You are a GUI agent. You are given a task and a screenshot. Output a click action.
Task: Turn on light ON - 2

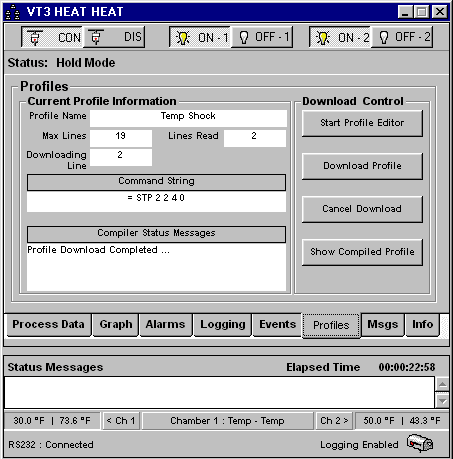[340, 37]
